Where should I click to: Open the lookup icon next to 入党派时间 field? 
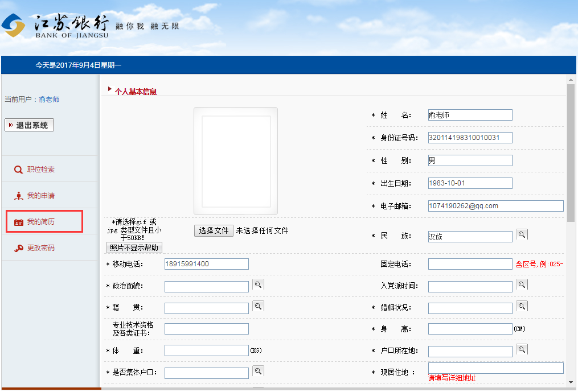[x=522, y=284]
